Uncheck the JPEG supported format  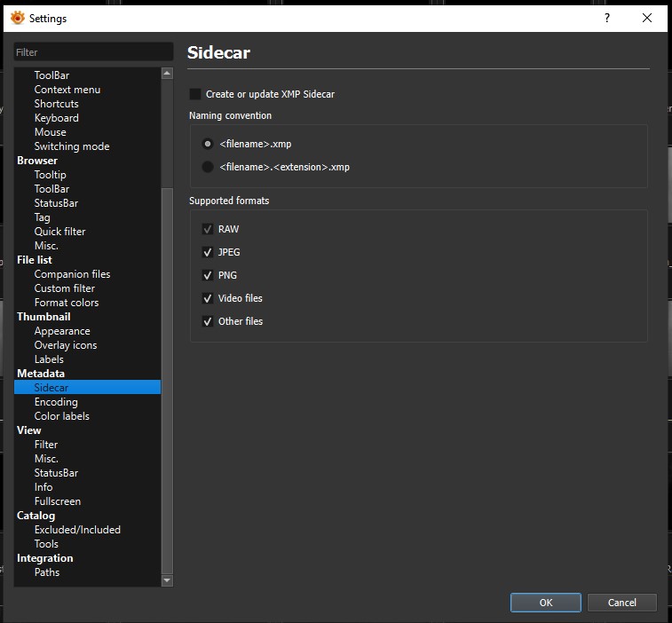pyautogui.click(x=208, y=252)
